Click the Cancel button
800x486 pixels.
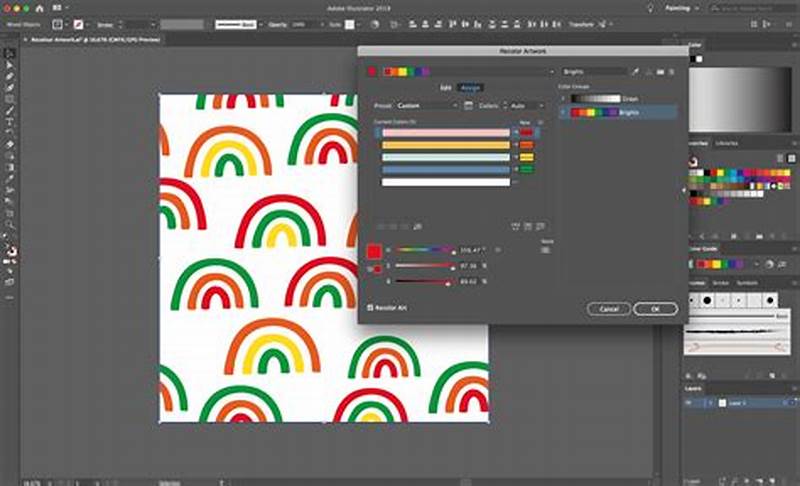609,309
